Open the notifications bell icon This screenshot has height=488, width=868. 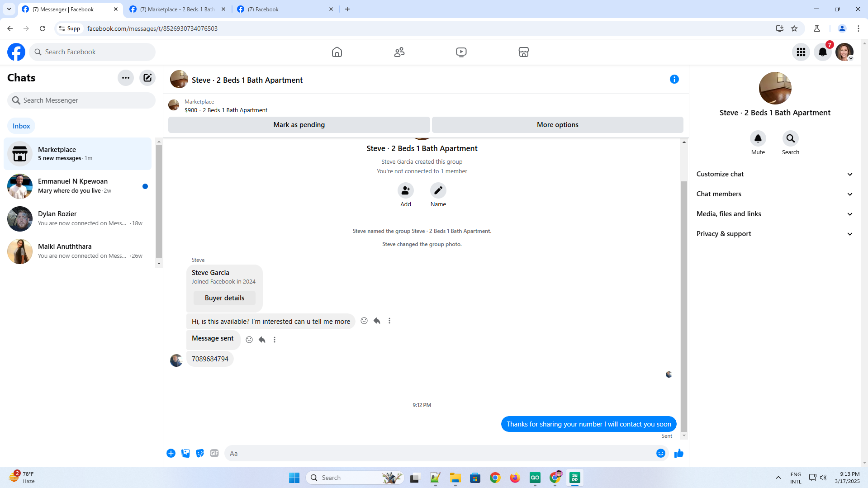point(823,52)
